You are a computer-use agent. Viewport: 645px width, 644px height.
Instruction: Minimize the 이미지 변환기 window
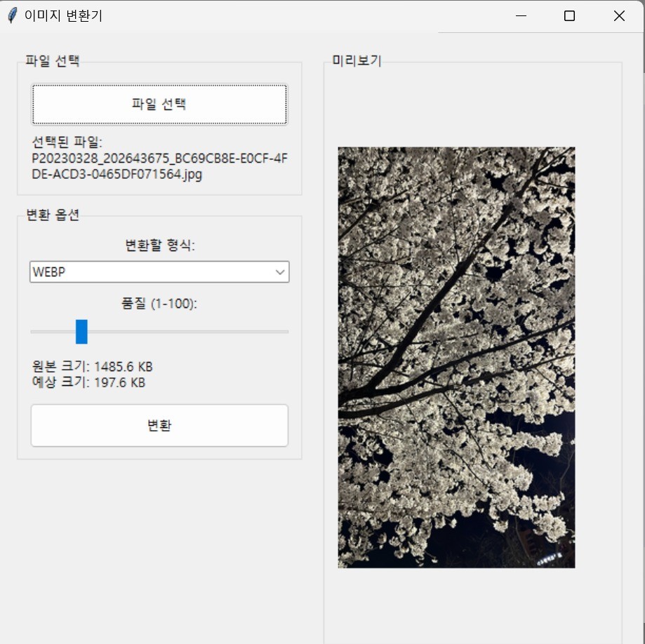point(521,16)
